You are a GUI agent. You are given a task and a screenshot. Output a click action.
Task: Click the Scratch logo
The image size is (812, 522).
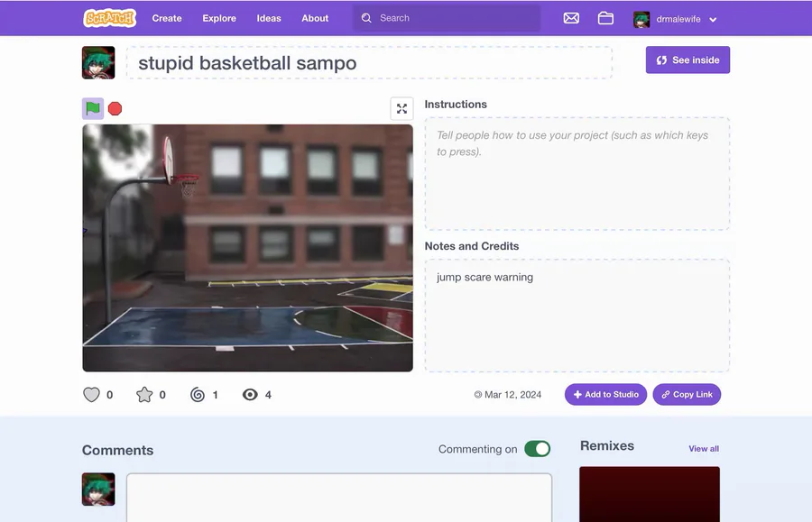109,18
